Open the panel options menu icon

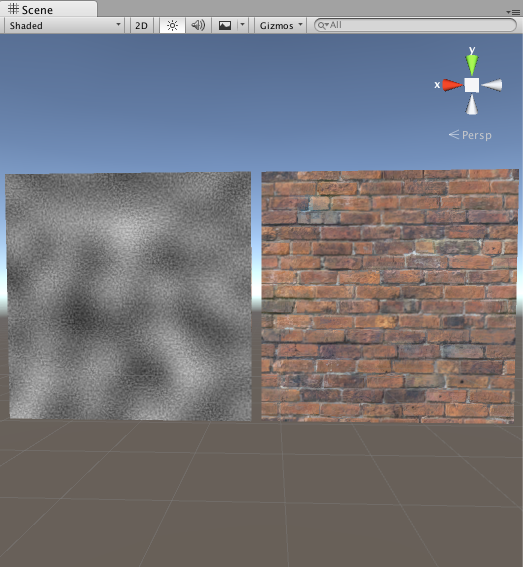pos(513,12)
